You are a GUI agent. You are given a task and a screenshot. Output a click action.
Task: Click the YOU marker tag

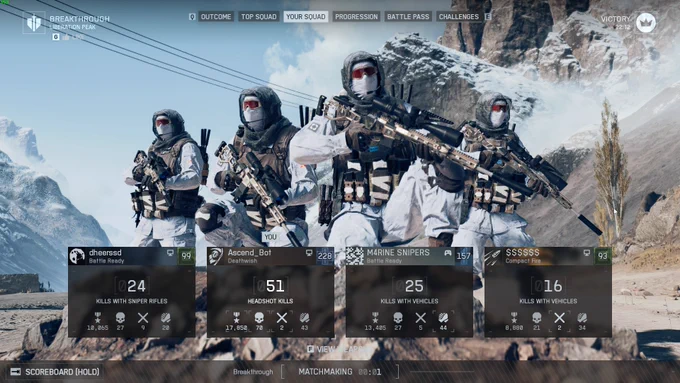coord(270,237)
